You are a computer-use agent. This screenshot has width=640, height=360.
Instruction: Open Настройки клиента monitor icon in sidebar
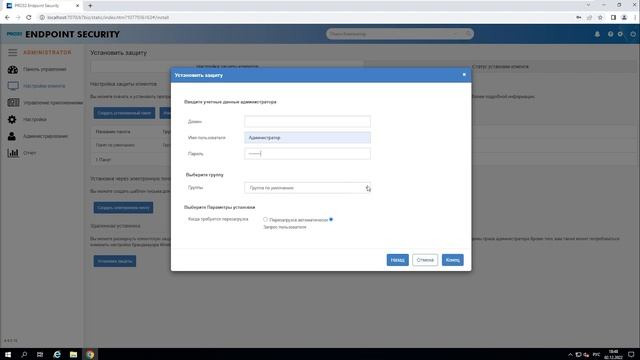[x=13, y=86]
